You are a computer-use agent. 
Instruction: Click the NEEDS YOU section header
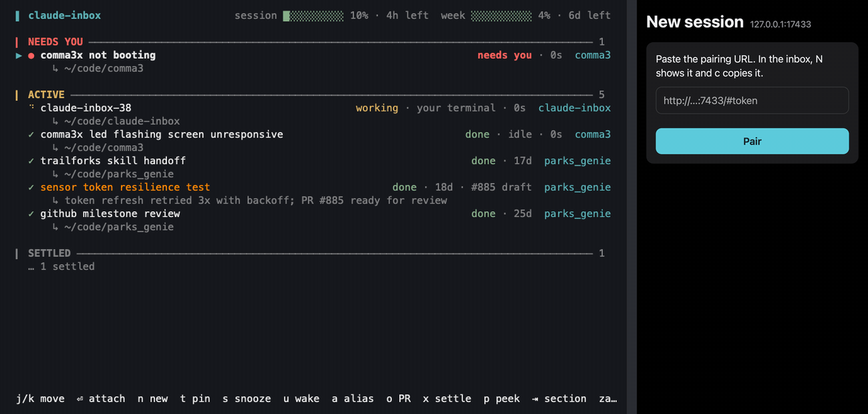tap(55, 42)
